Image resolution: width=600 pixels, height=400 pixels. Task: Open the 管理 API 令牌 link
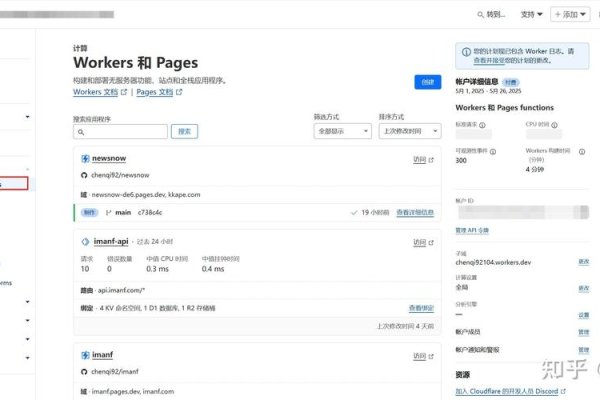click(472, 230)
